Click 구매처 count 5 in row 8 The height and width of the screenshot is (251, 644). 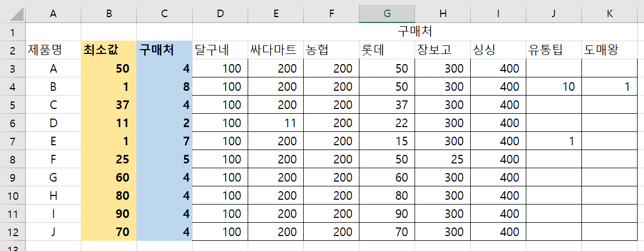tap(164, 159)
